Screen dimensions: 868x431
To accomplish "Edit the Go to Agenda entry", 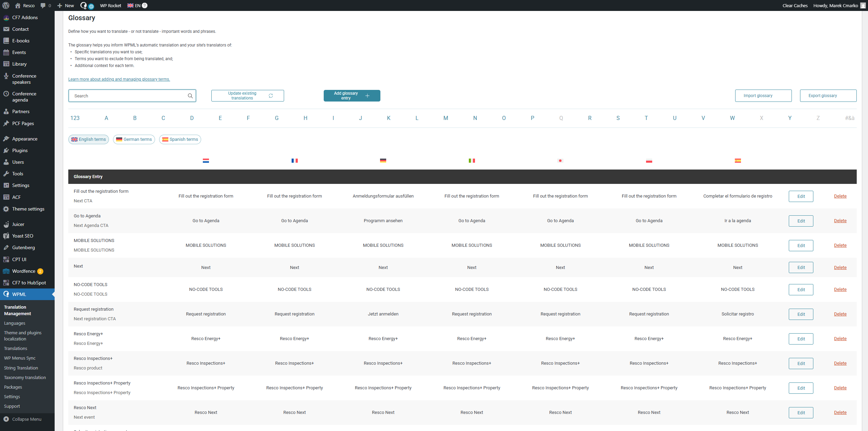I will coord(801,221).
